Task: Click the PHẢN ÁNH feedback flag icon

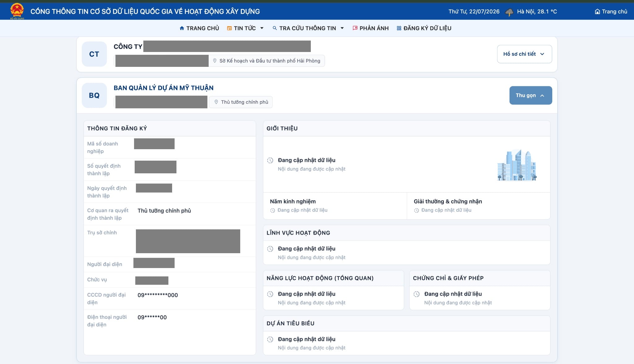Action: (355, 28)
